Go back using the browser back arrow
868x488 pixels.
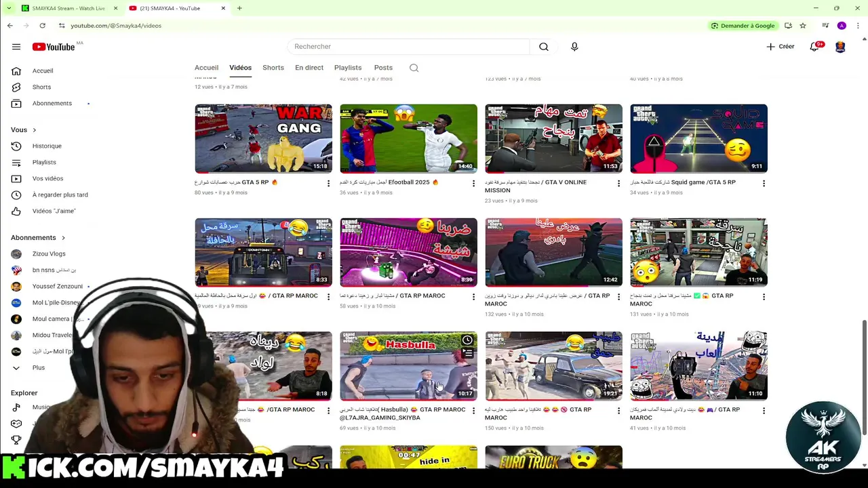pyautogui.click(x=9, y=26)
